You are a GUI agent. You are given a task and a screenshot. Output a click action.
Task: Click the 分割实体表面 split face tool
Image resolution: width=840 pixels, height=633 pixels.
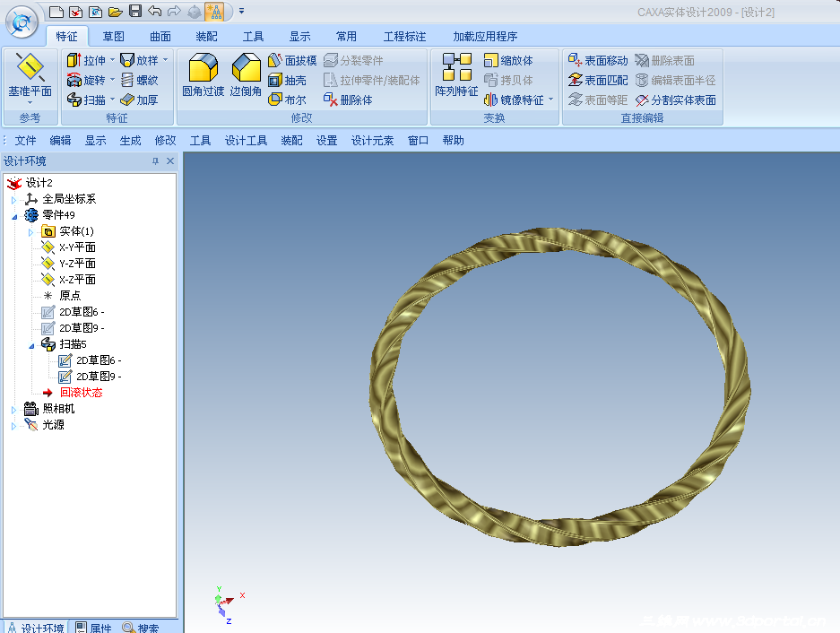pyautogui.click(x=676, y=100)
